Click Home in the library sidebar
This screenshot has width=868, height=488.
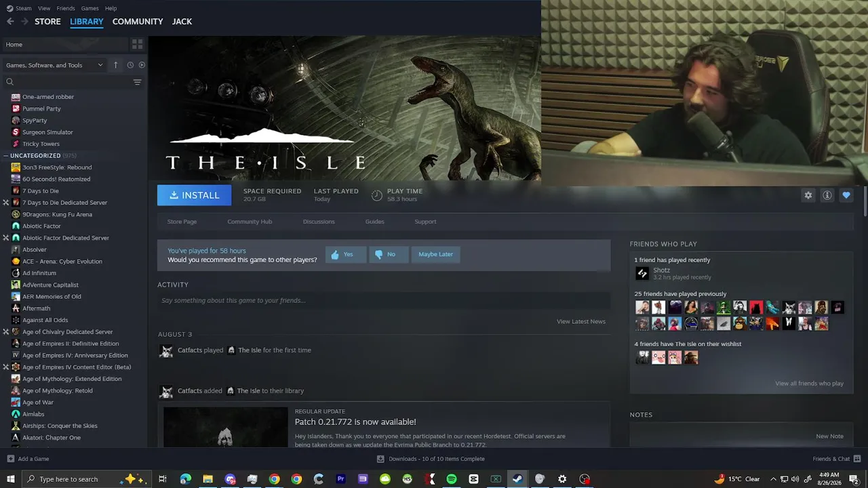[x=64, y=45]
